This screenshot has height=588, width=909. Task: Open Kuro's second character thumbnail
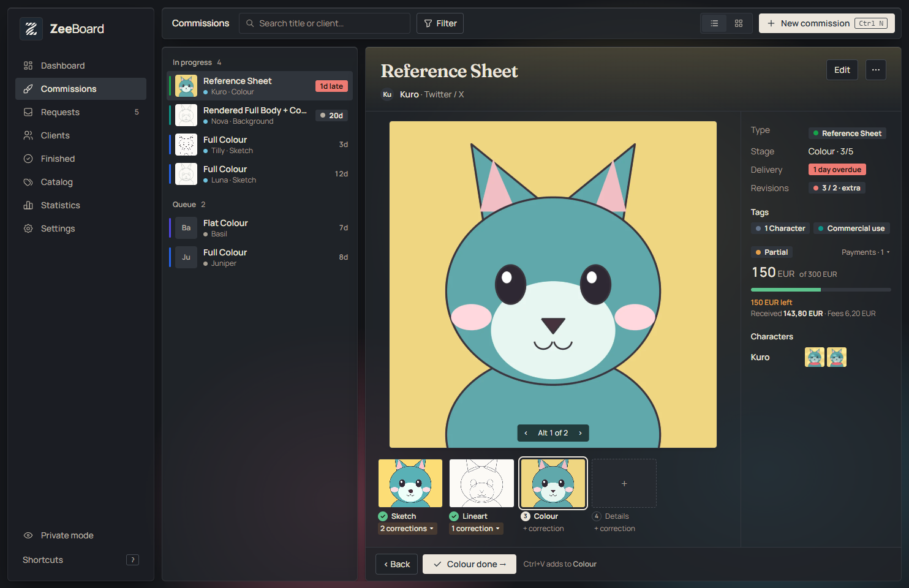pyautogui.click(x=837, y=357)
